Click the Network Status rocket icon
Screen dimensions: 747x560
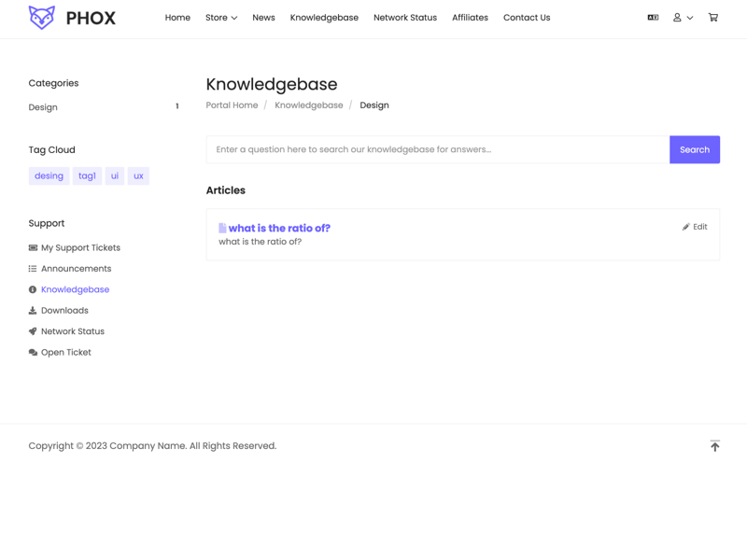[x=33, y=331]
